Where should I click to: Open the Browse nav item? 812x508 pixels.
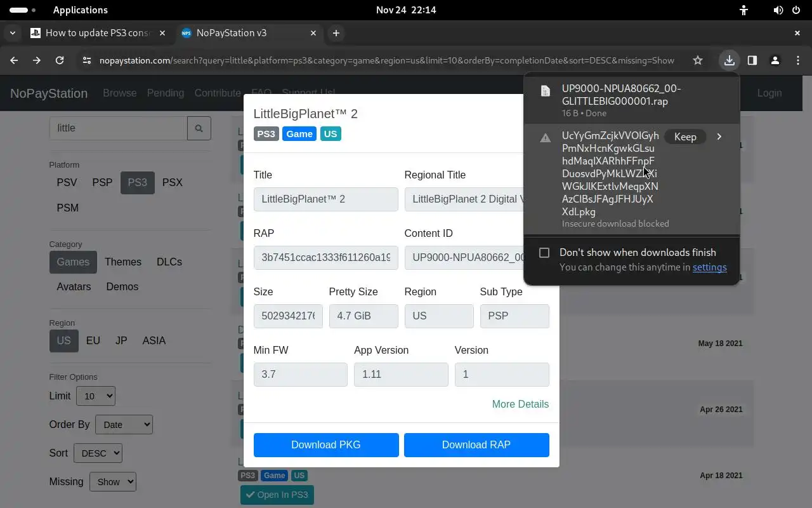coord(120,93)
